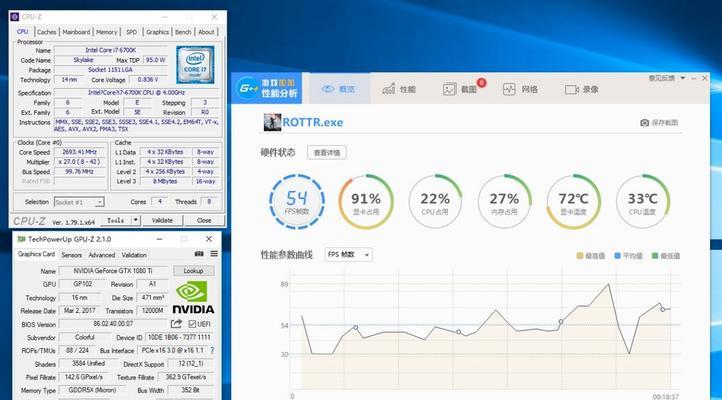Click the NVIDIA logo in GPU-Z
This screenshot has height=400, width=722.
[x=193, y=298]
